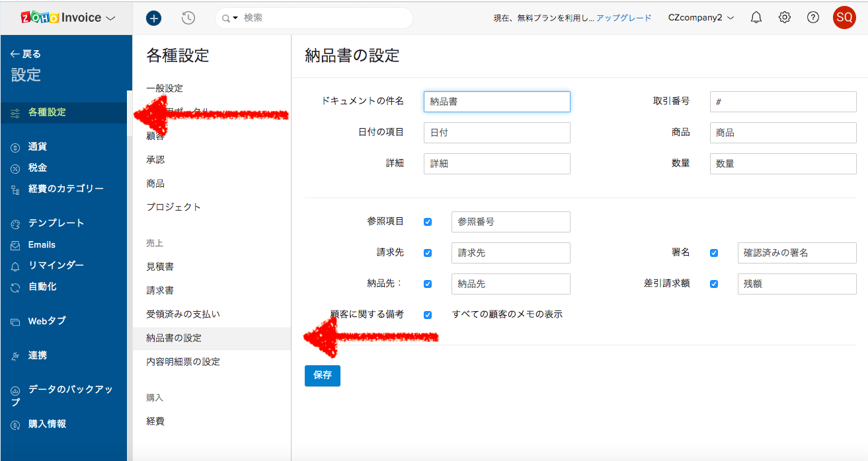Open the SQ user avatar menu
This screenshot has width=868, height=461.
click(844, 18)
